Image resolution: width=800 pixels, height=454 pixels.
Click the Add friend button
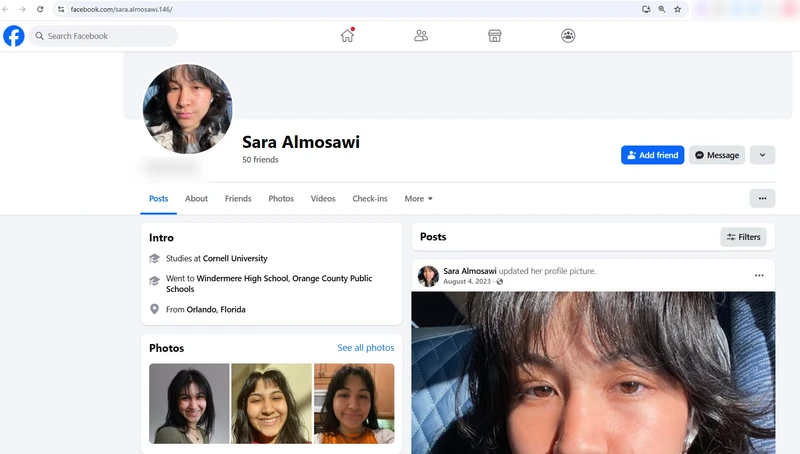pyautogui.click(x=652, y=155)
